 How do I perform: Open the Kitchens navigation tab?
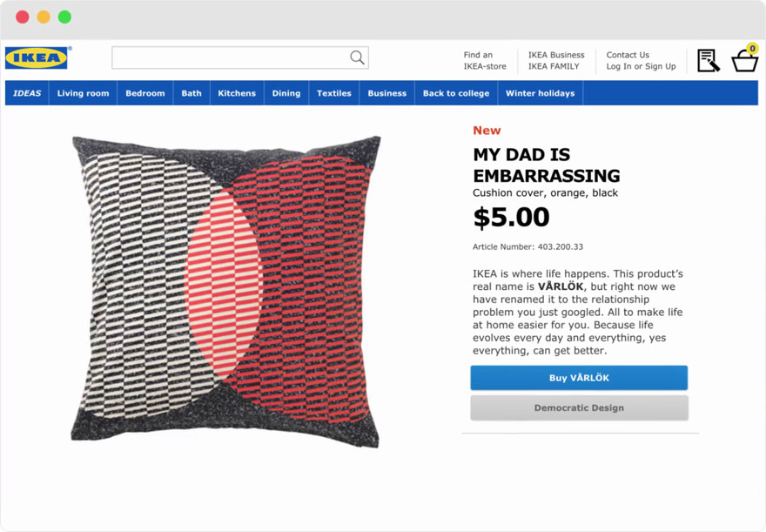coord(237,93)
